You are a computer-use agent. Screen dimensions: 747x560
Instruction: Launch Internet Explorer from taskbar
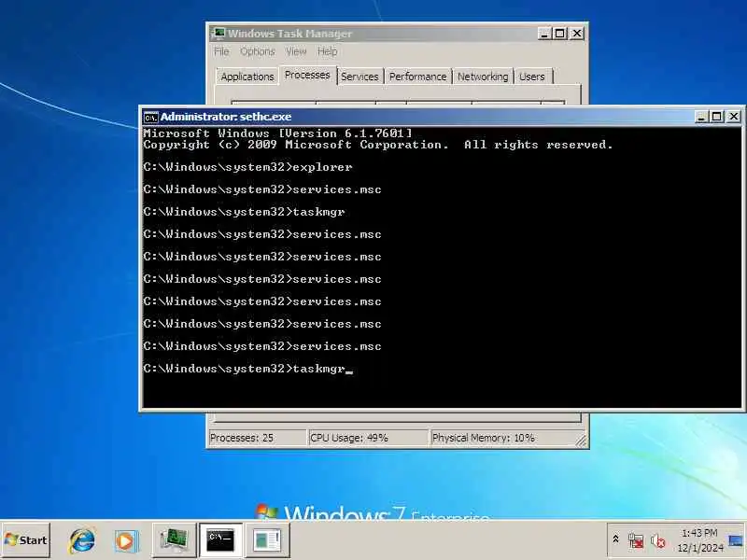click(x=82, y=540)
